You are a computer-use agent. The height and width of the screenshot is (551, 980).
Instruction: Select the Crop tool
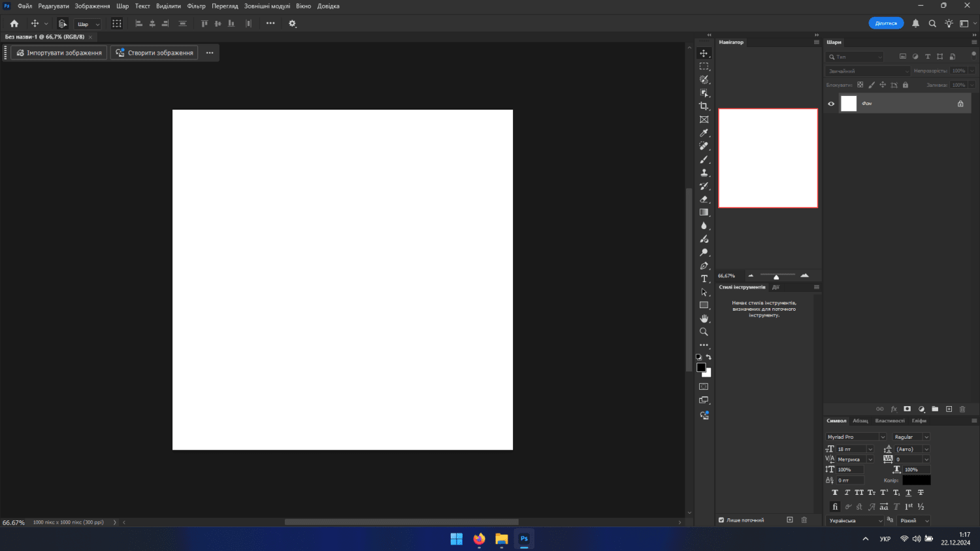(704, 106)
